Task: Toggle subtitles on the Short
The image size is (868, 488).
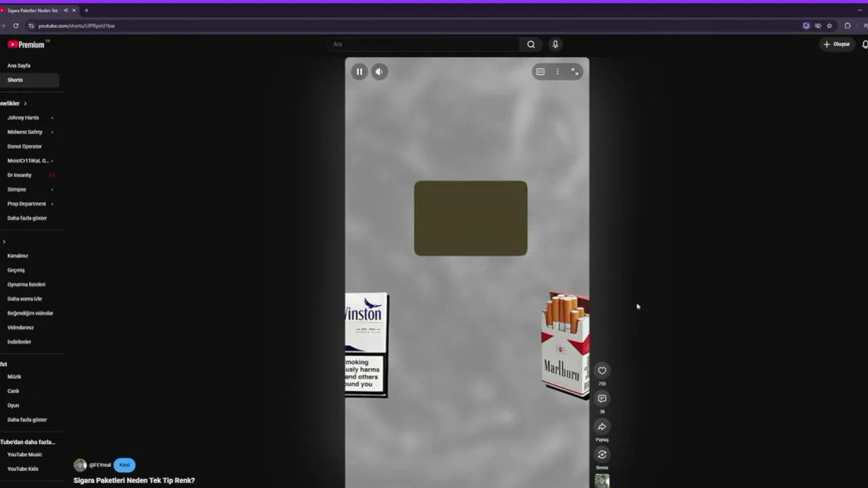Action: 540,72
